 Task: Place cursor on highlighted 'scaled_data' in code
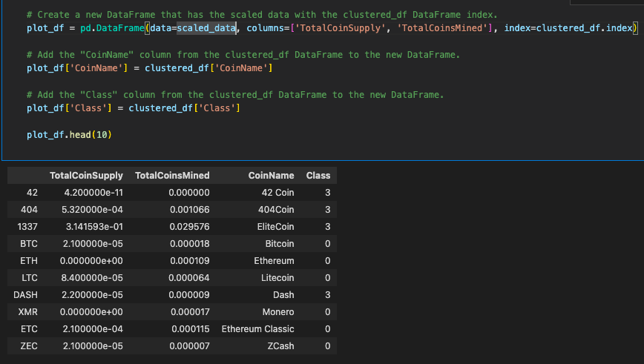click(206, 28)
